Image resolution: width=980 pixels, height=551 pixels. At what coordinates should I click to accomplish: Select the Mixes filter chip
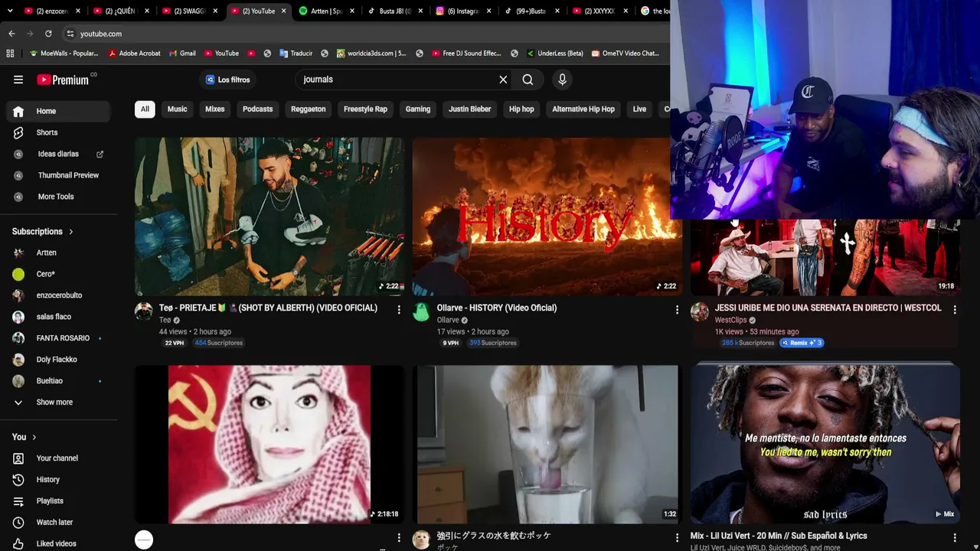(215, 109)
